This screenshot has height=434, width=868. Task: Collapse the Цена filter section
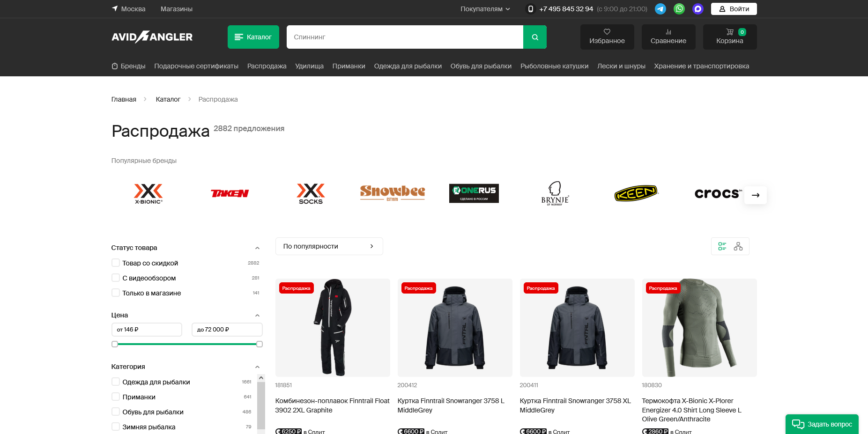(x=257, y=316)
